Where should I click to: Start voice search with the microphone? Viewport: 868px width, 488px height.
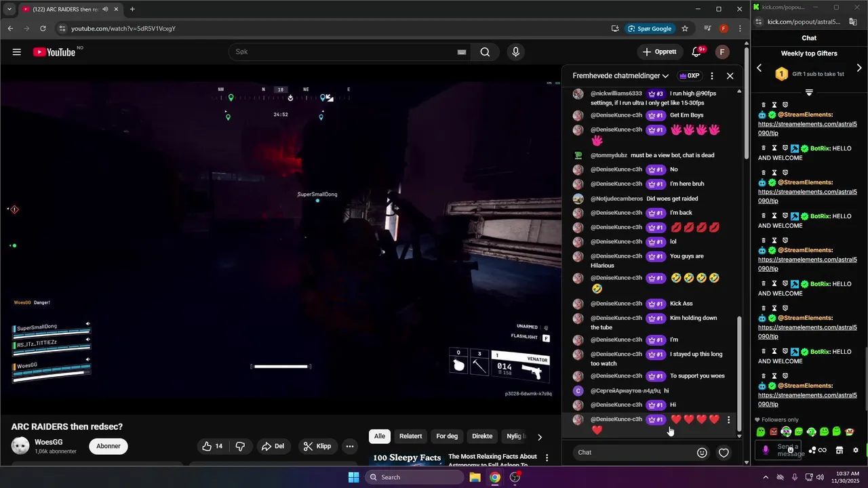point(516,52)
